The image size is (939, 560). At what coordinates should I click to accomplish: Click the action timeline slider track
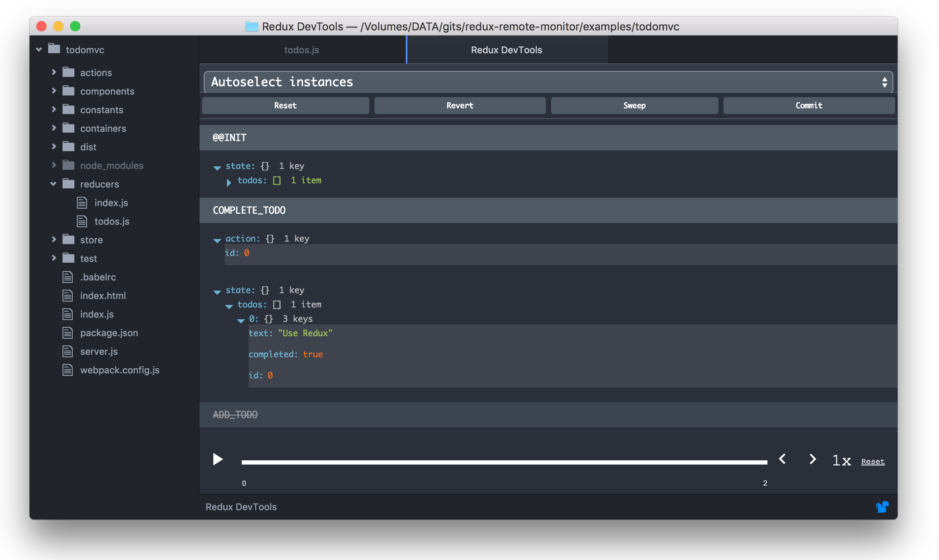click(504, 462)
